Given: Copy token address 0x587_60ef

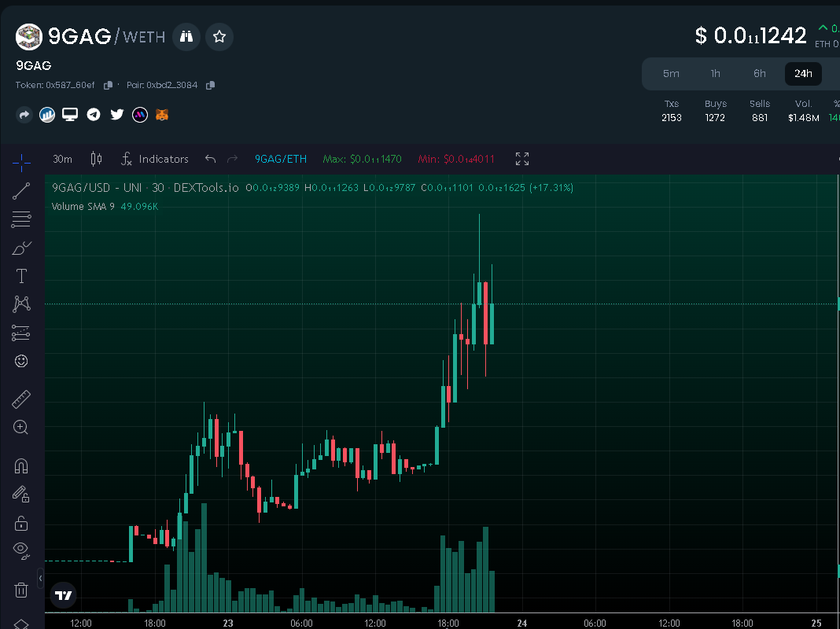Looking at the screenshot, I should click(x=108, y=85).
